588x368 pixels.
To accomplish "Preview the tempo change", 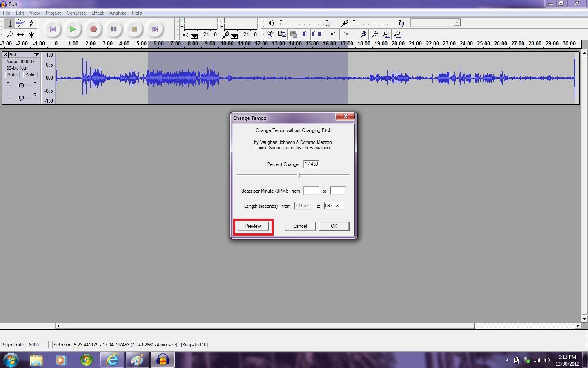I will point(252,226).
